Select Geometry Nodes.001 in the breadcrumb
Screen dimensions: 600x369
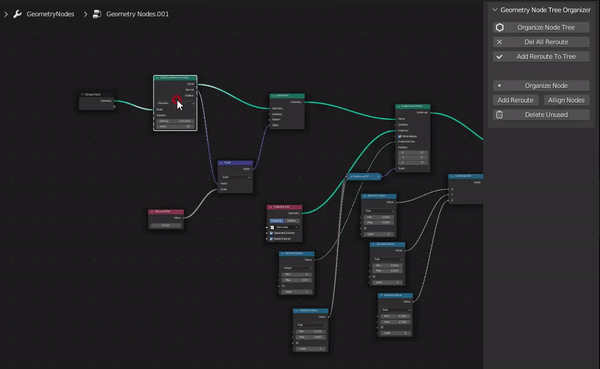[x=137, y=14]
